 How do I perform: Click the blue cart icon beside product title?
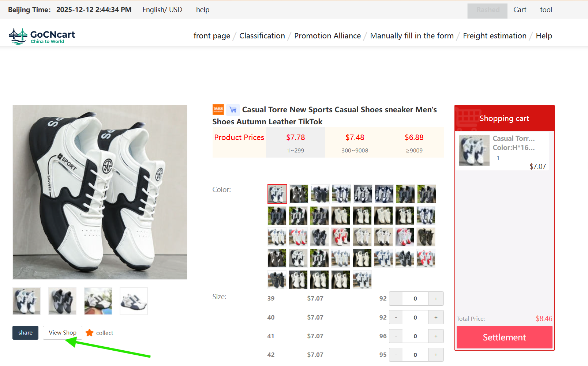[x=233, y=109]
